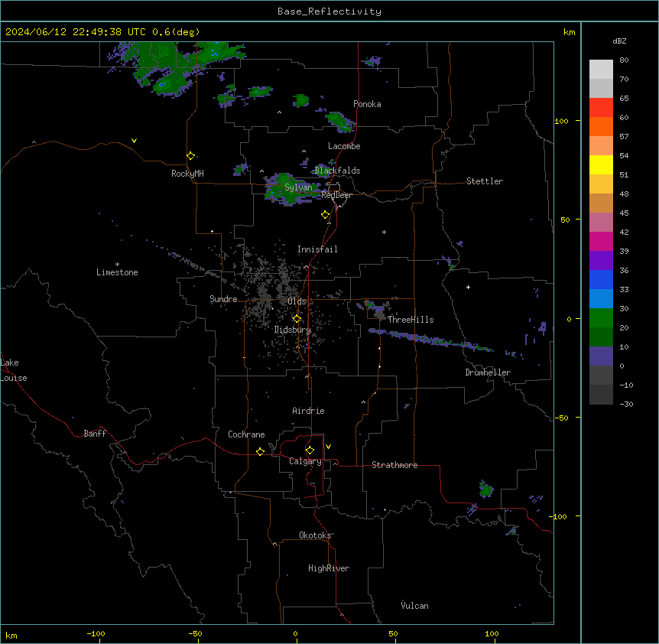Click the Cochrane label
This screenshot has width=659, height=644.
[x=246, y=434]
